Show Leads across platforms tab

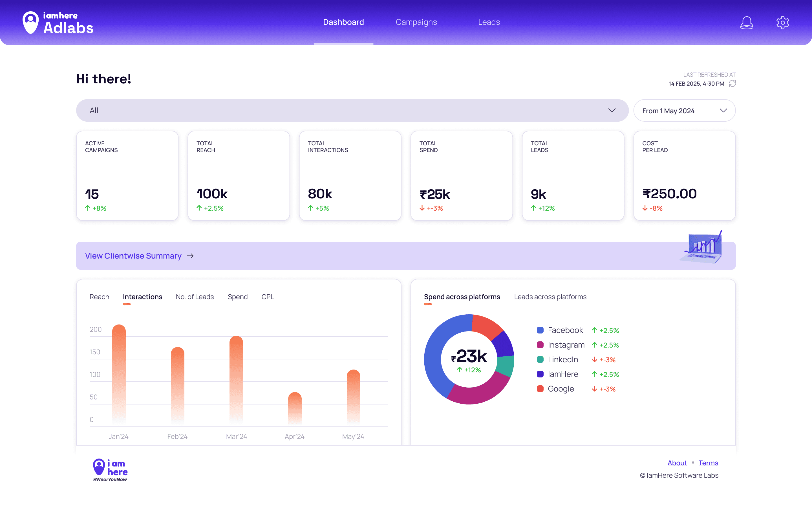coord(550,297)
